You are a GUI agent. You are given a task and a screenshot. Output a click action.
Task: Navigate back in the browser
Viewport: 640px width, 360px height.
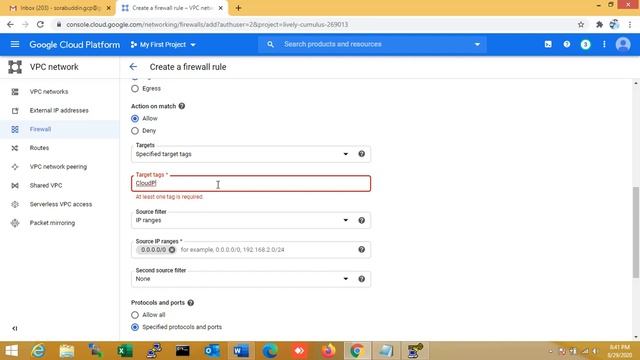[x=10, y=24]
